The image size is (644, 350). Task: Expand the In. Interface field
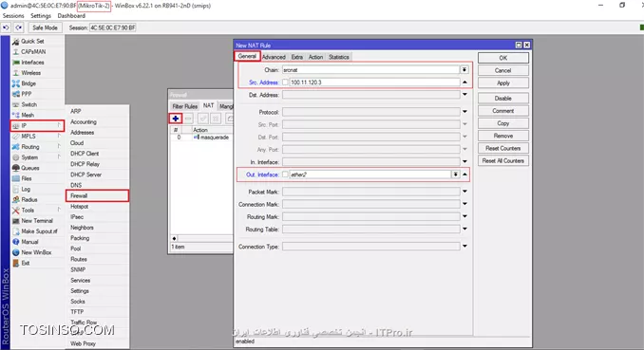point(464,161)
